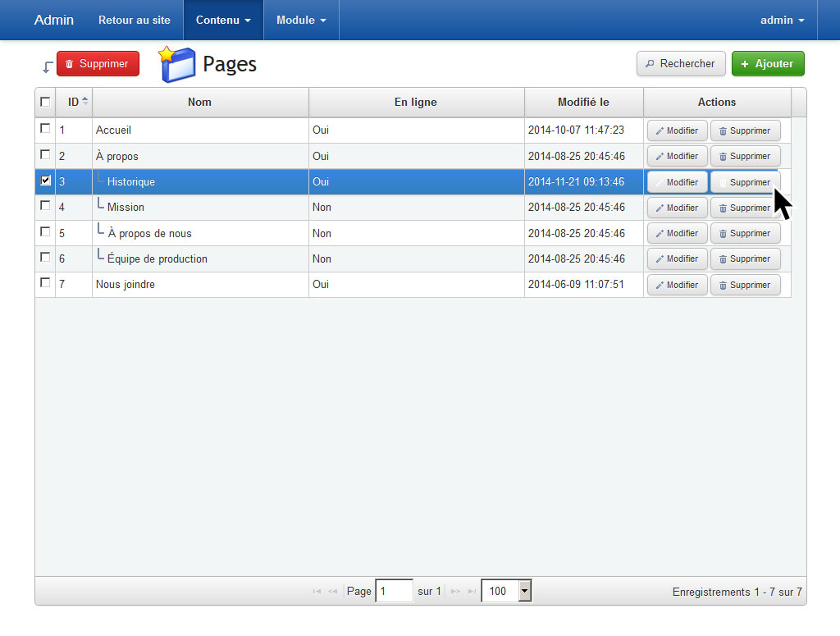Expand the admin user dropdown
The image size is (840, 636).
click(x=782, y=20)
